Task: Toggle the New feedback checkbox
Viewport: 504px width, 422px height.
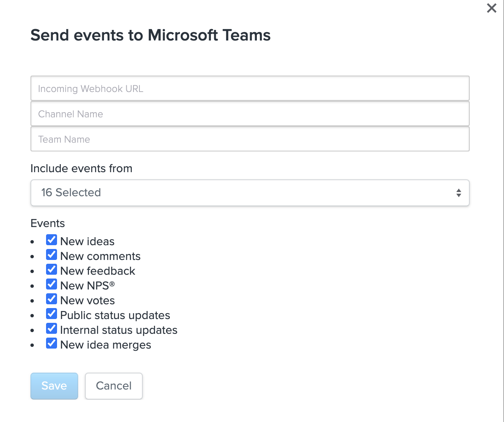Action: 52,270
